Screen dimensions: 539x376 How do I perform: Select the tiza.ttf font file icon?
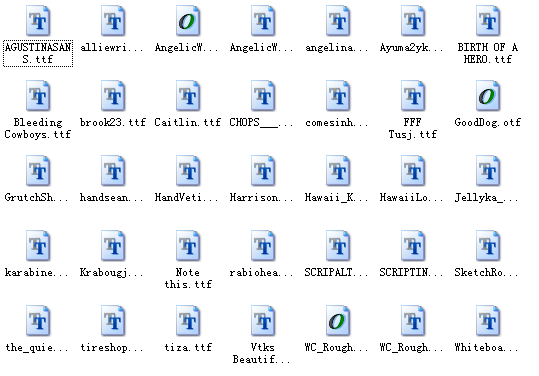pyautogui.click(x=188, y=320)
